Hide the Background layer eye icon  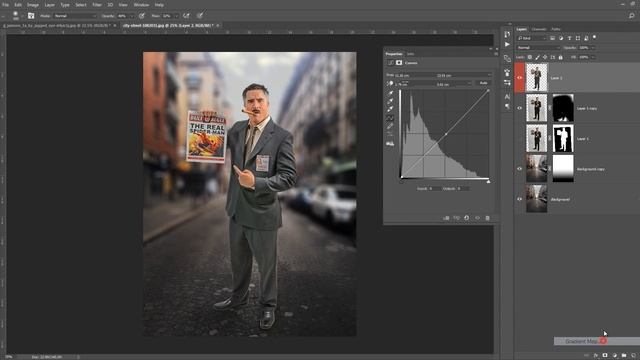(x=520, y=199)
